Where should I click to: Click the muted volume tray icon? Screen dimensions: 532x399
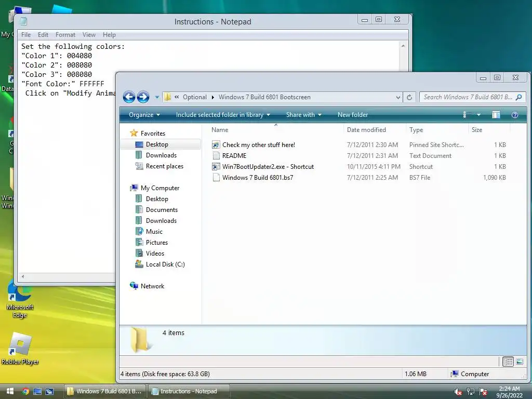pyautogui.click(x=458, y=392)
